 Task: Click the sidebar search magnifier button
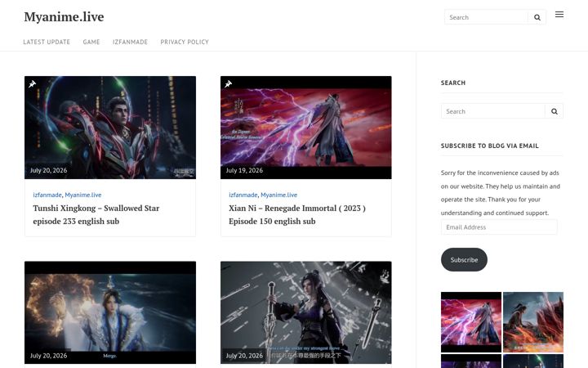[554, 111]
